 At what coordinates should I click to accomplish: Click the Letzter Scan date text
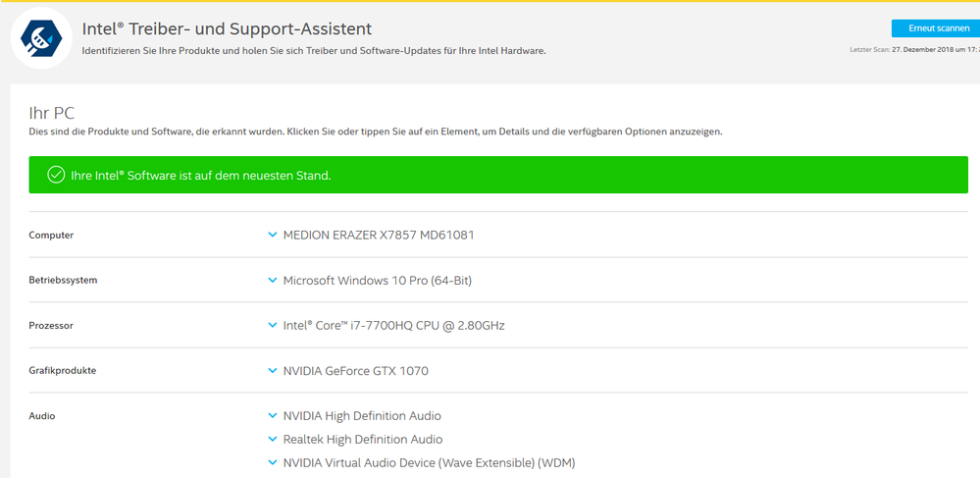(x=914, y=49)
